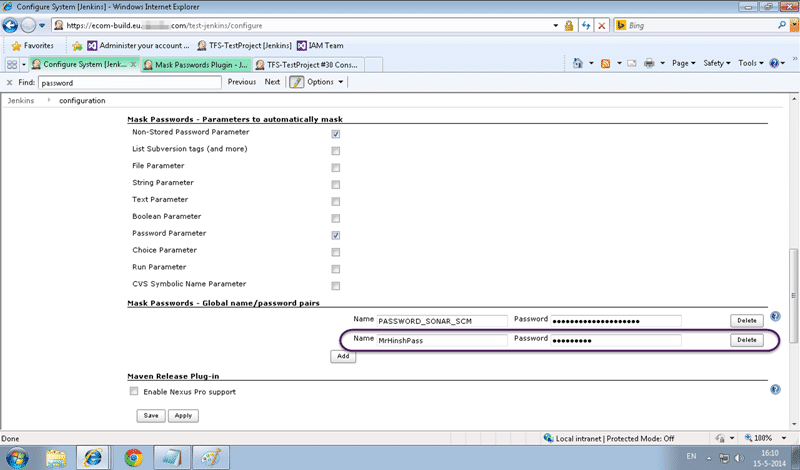Save the Jenkins configuration
The image size is (800, 470).
point(151,415)
